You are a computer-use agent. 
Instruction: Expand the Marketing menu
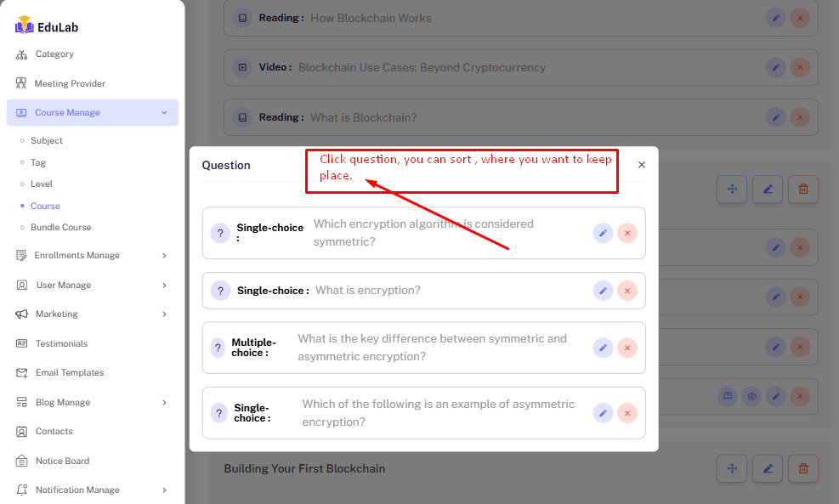[163, 314]
